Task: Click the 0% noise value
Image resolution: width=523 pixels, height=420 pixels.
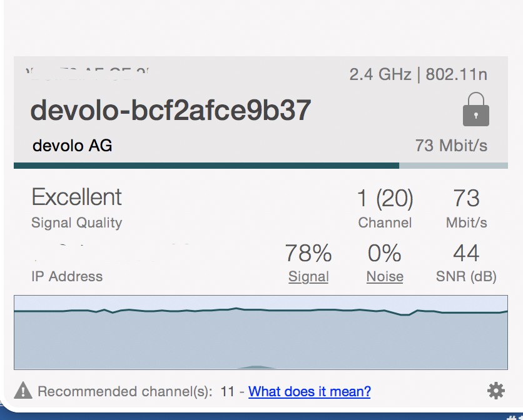Action: [x=384, y=253]
